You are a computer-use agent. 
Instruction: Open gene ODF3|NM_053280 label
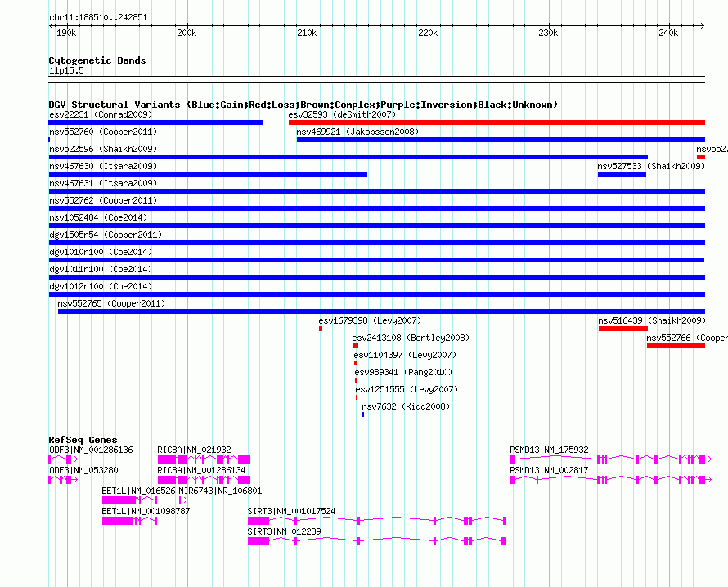83,471
